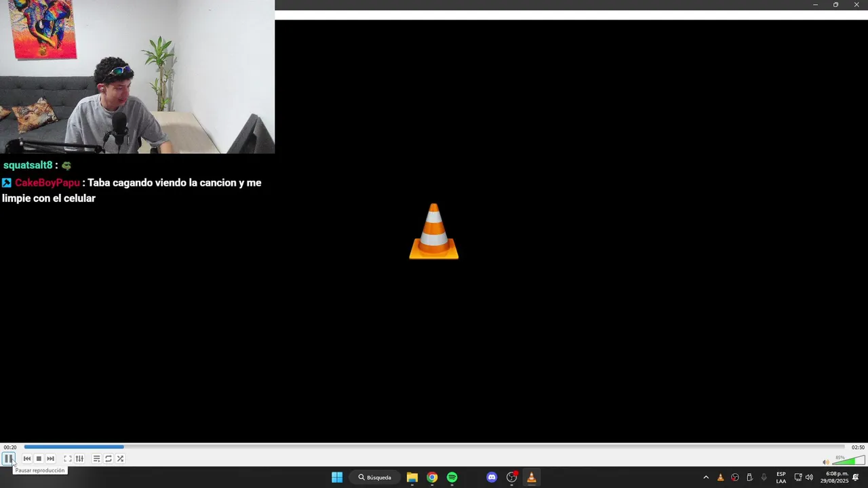Skip to the previous track in VLC
Viewport: 868px width, 488px height.
tap(27, 459)
